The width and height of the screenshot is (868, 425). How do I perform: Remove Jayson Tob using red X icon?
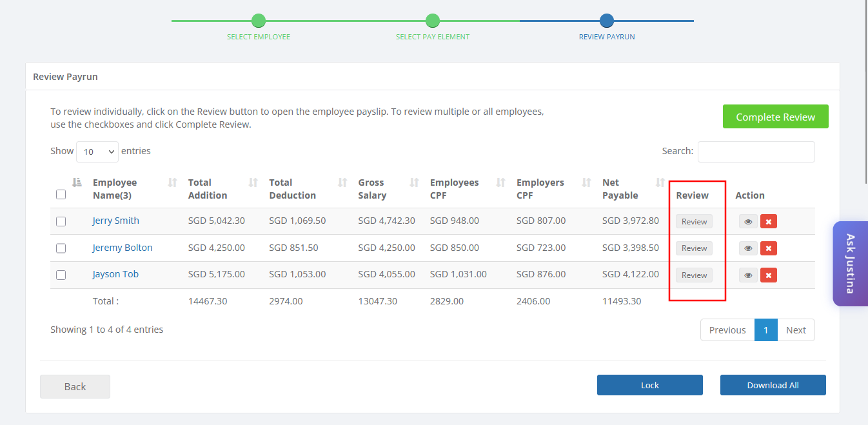(x=769, y=275)
